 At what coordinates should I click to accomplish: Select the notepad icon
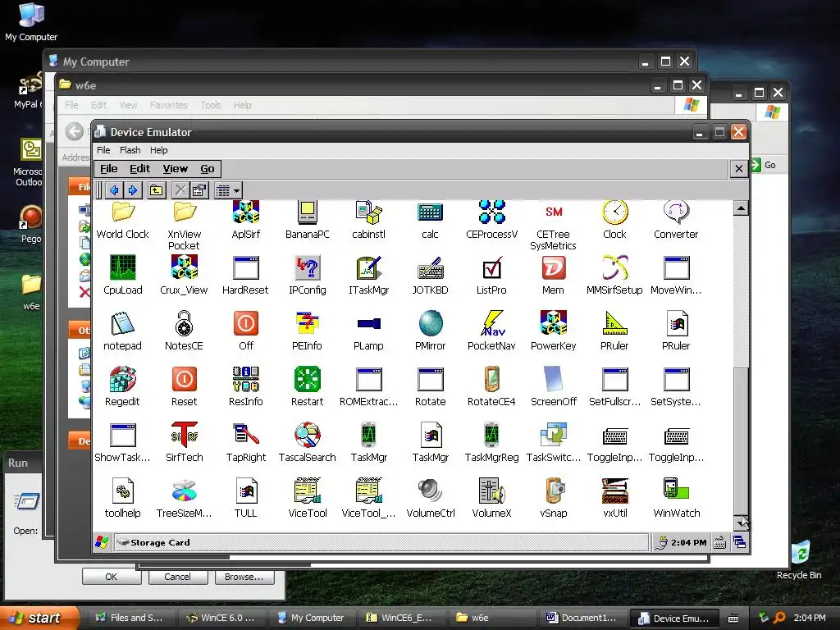[123, 323]
